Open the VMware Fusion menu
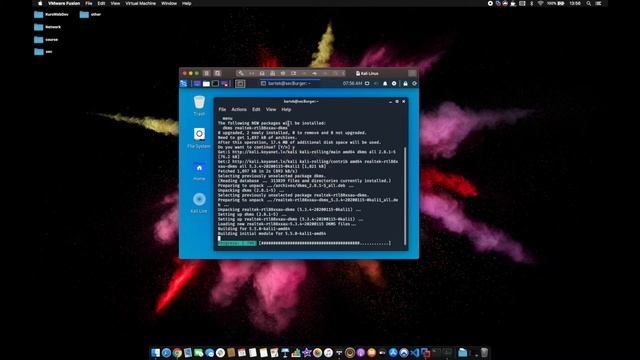The image size is (640, 360). [x=64, y=3]
